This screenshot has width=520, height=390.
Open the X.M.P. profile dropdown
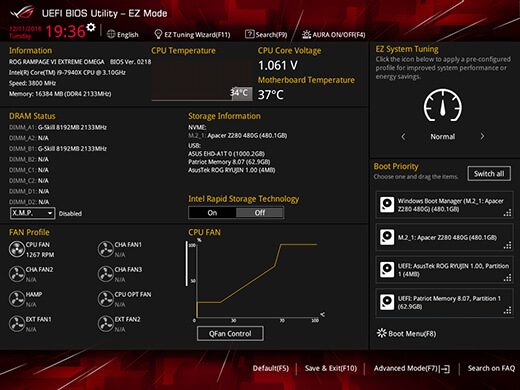pos(33,213)
